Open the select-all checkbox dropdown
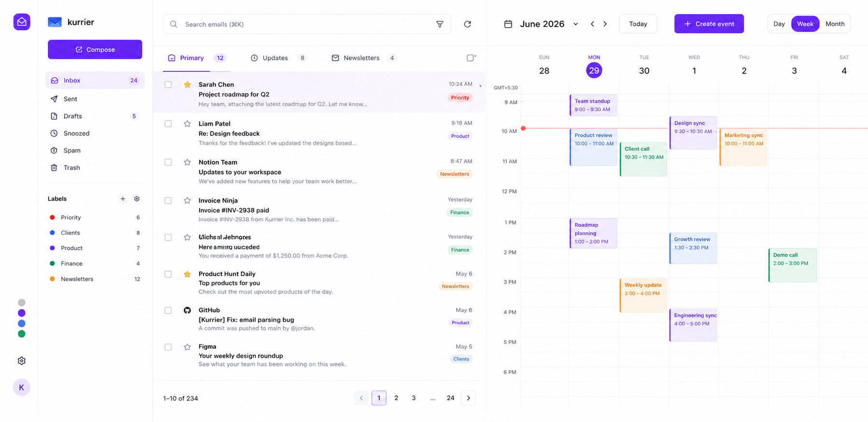Screen dimensions: 868x422 pyautogui.click(x=471, y=58)
